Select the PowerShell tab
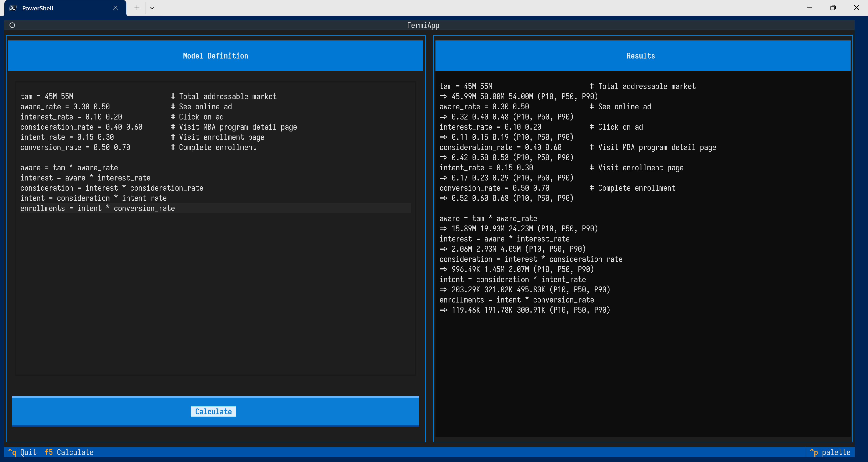The height and width of the screenshot is (462, 868). coord(38,8)
